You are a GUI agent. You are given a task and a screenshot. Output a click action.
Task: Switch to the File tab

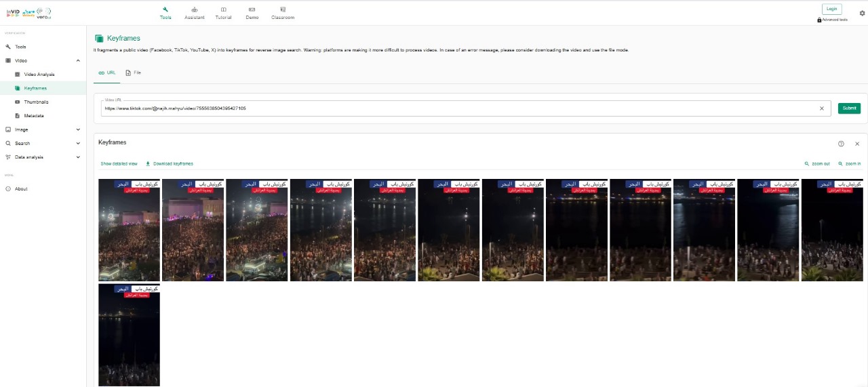pos(133,73)
